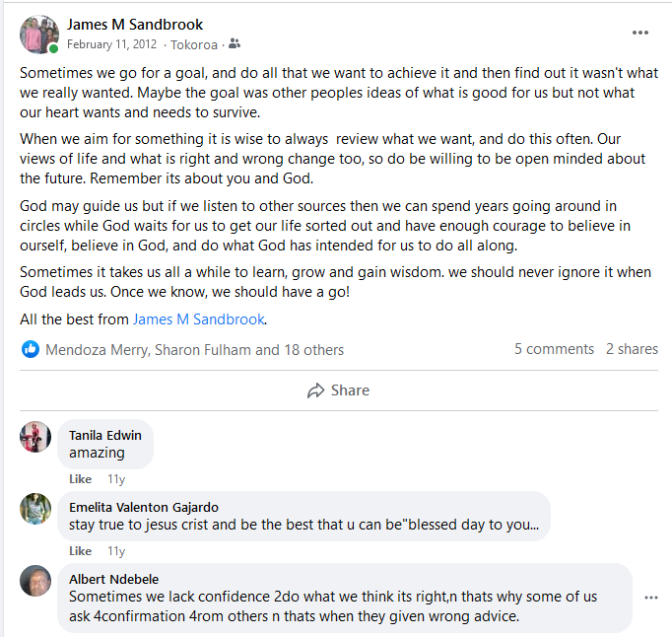Expand the 5 comments link
This screenshot has height=637, width=672.
(x=554, y=349)
